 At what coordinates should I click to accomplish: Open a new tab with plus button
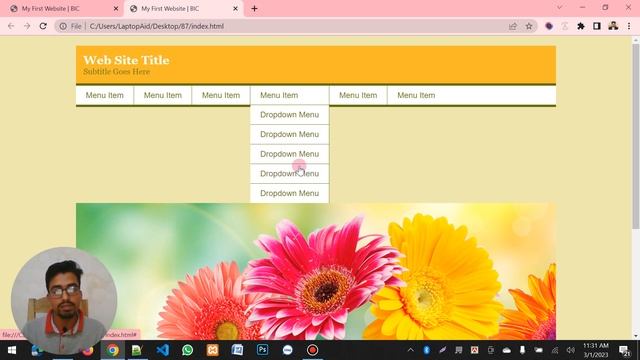tap(254, 8)
